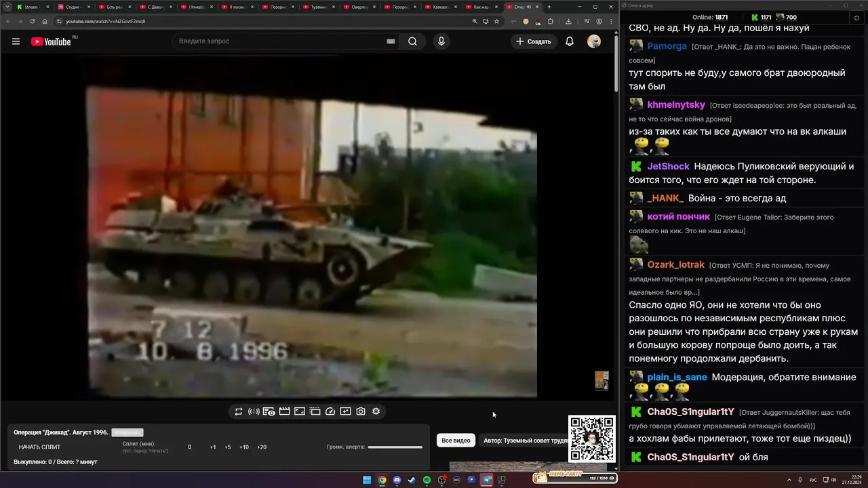Click the Создать button
The width and height of the screenshot is (868, 488).
click(534, 41)
